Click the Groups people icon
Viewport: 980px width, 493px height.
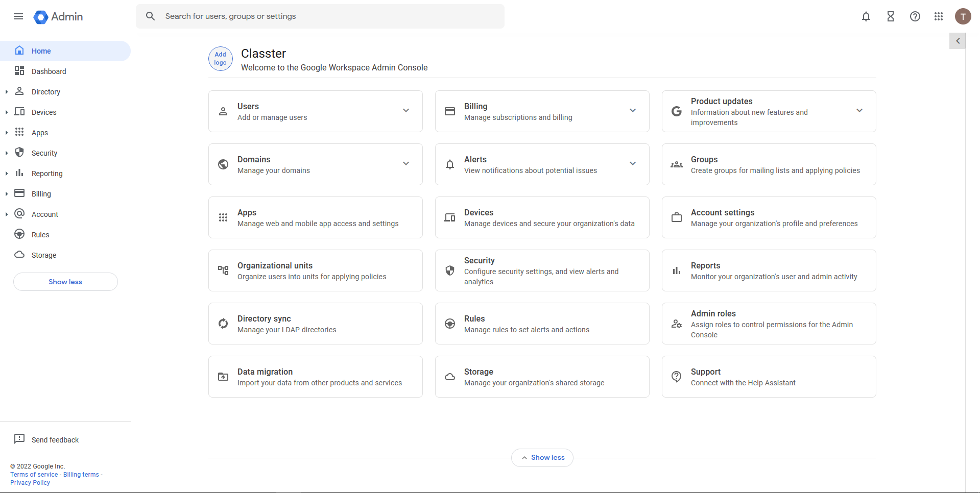[677, 164]
